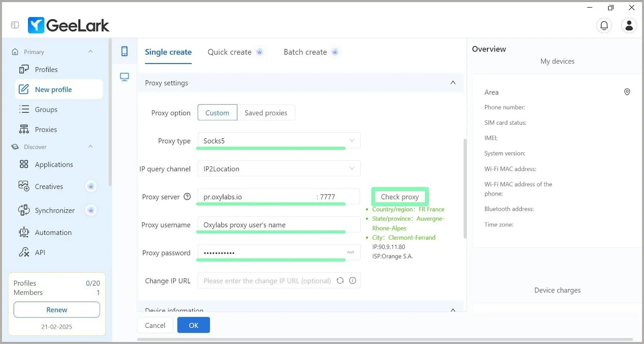Click the crown badge on Quick create

[x=260, y=52]
